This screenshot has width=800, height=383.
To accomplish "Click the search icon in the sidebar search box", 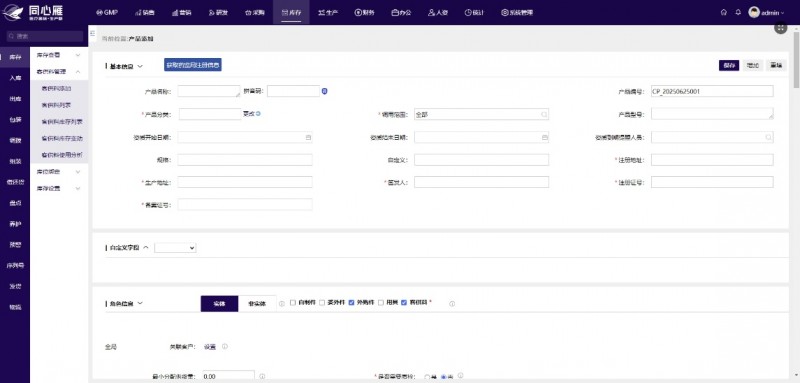I will coord(11,36).
